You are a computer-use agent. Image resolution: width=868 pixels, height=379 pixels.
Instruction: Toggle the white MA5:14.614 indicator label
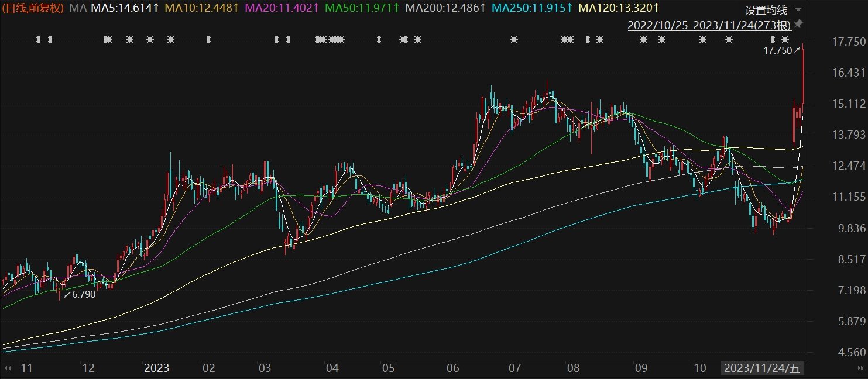click(x=125, y=8)
